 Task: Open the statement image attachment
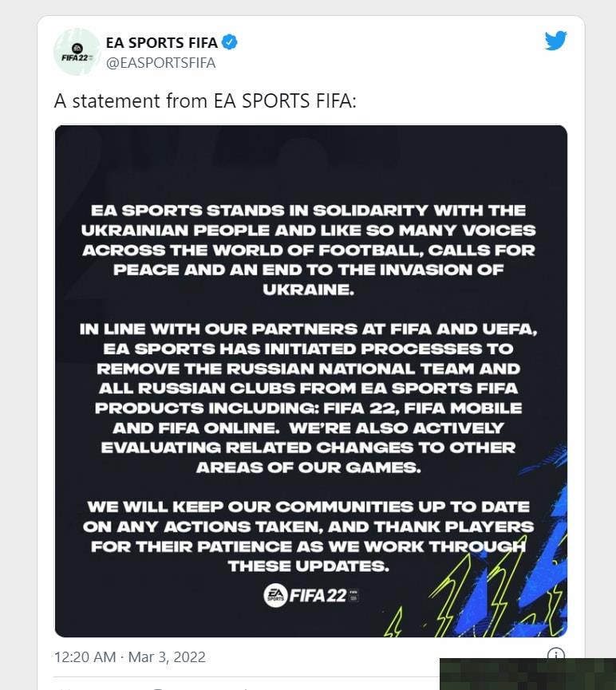pos(311,381)
